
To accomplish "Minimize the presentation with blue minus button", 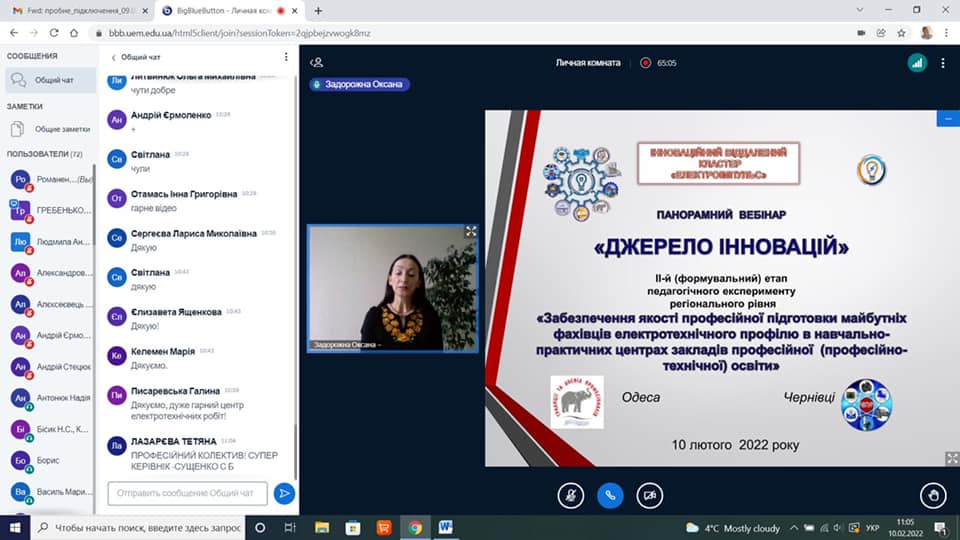I will [x=947, y=119].
